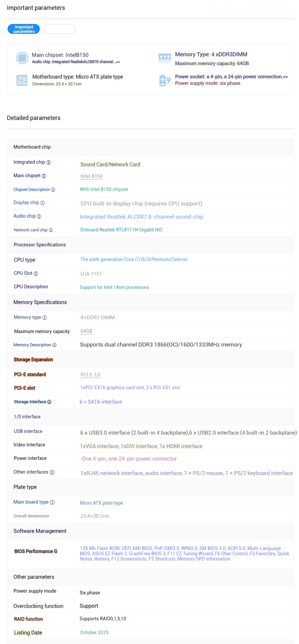Click the October 2015 listing date link

(94, 632)
